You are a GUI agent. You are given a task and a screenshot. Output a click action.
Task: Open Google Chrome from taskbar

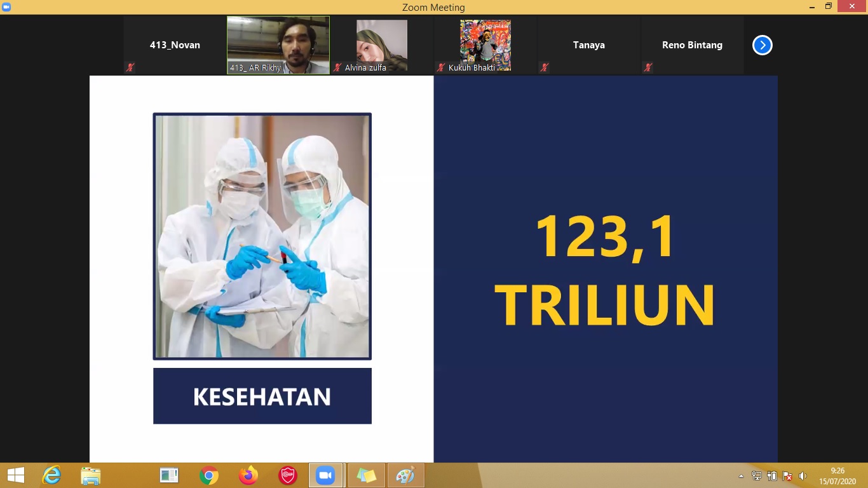point(208,475)
